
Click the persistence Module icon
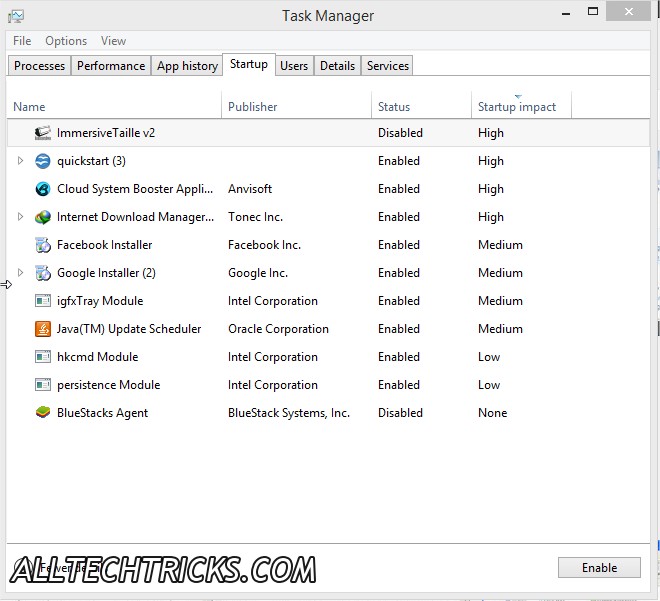point(43,385)
